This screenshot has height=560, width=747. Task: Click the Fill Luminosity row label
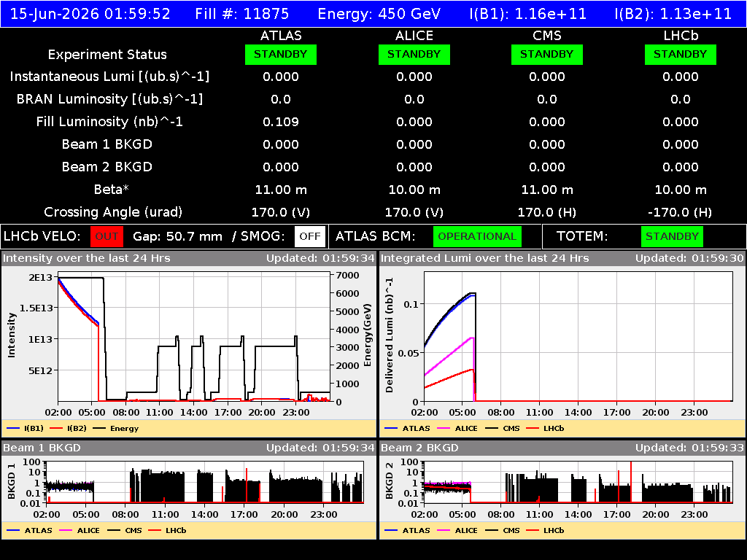coord(109,122)
